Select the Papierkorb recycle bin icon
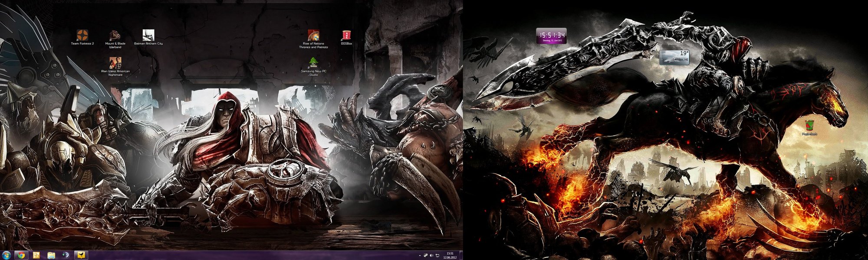This screenshot has width=868, height=260. [809, 127]
